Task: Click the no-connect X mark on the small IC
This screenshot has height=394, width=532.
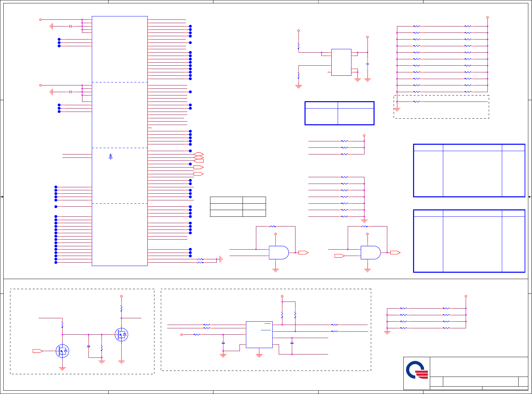Action: click(x=328, y=72)
